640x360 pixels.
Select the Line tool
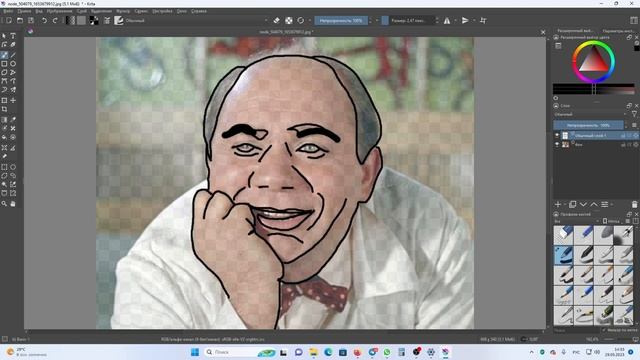pyautogui.click(x=13, y=55)
